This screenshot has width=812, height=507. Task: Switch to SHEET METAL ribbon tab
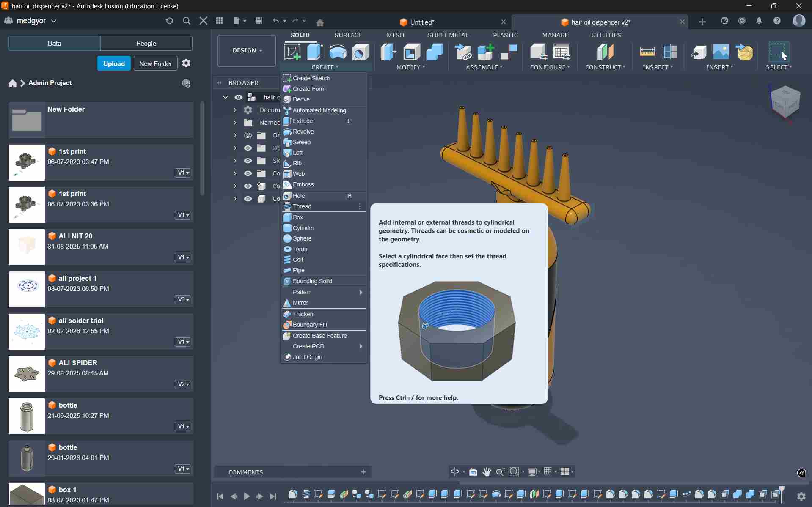[x=448, y=35]
